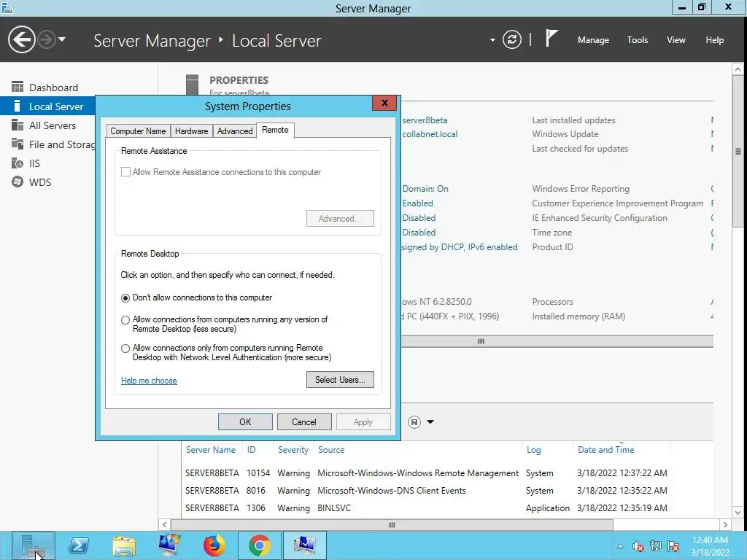This screenshot has width=747, height=560.
Task: Click the Select Users... button
Action: click(340, 379)
